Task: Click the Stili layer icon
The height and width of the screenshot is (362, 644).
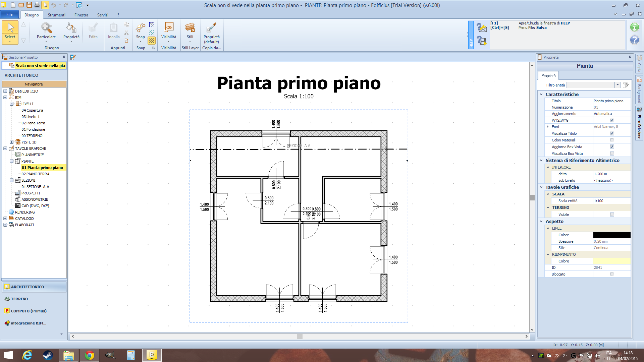Action: pos(190,28)
